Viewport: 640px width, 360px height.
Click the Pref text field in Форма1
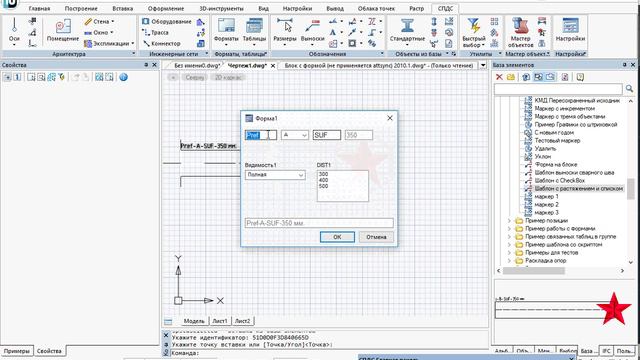(261, 135)
